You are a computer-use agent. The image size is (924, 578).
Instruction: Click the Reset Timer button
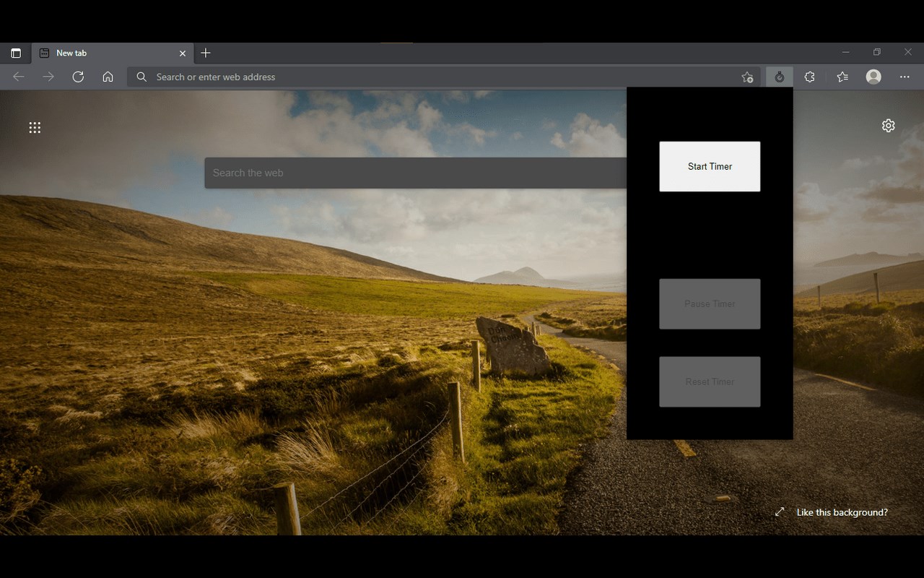pos(710,381)
